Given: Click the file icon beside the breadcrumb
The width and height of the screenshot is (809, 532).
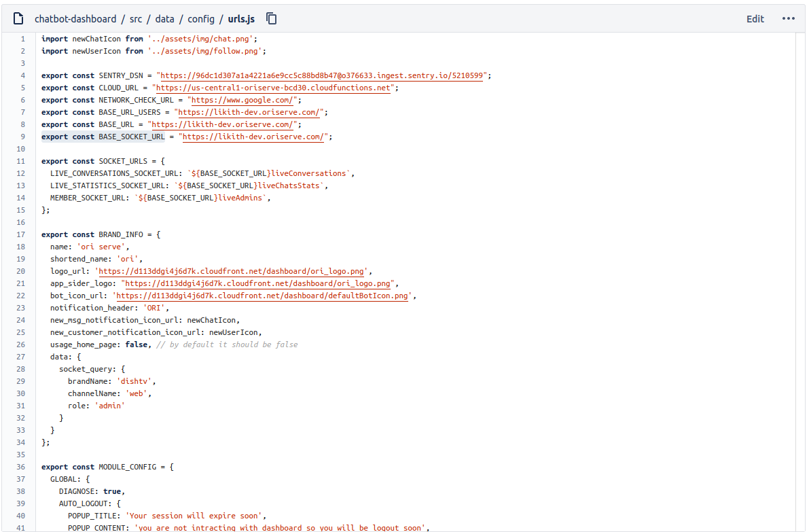Looking at the screenshot, I should pyautogui.click(x=18, y=18).
